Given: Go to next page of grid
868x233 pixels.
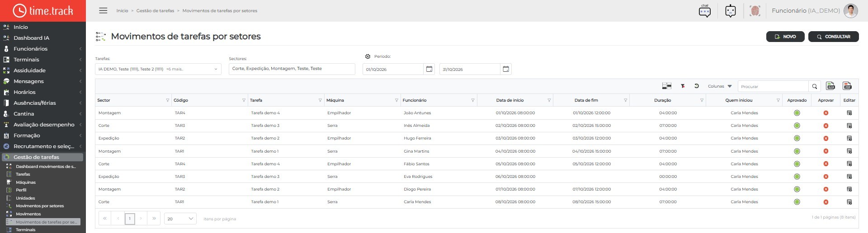Looking at the screenshot, I should (x=141, y=219).
